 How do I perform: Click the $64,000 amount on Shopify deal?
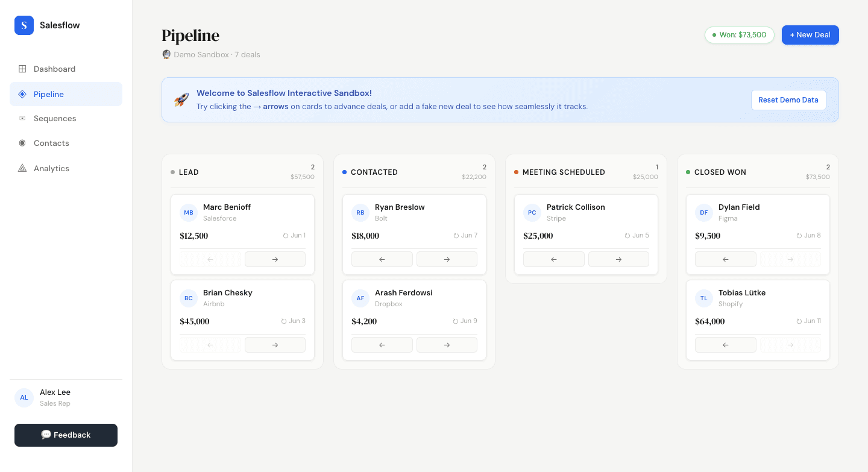710,321
